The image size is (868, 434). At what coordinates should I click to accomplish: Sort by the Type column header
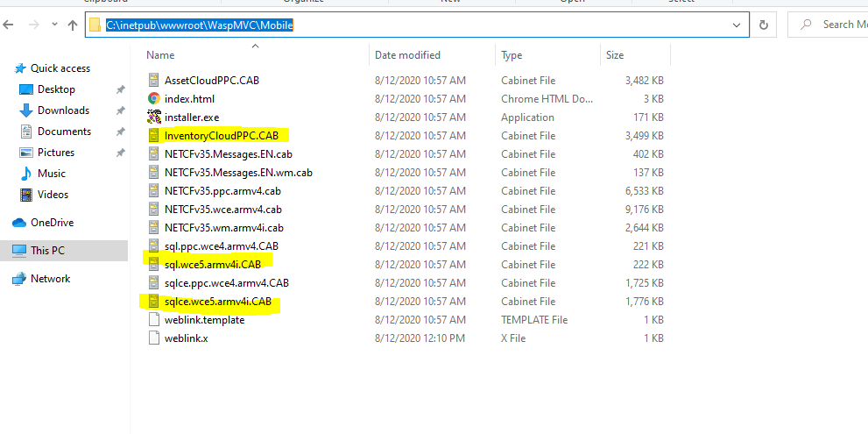tap(512, 55)
